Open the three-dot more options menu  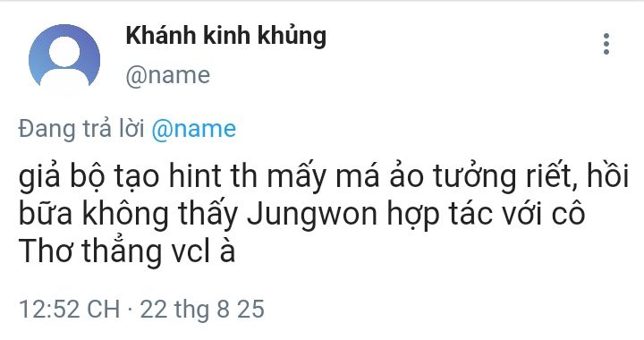tap(606, 44)
